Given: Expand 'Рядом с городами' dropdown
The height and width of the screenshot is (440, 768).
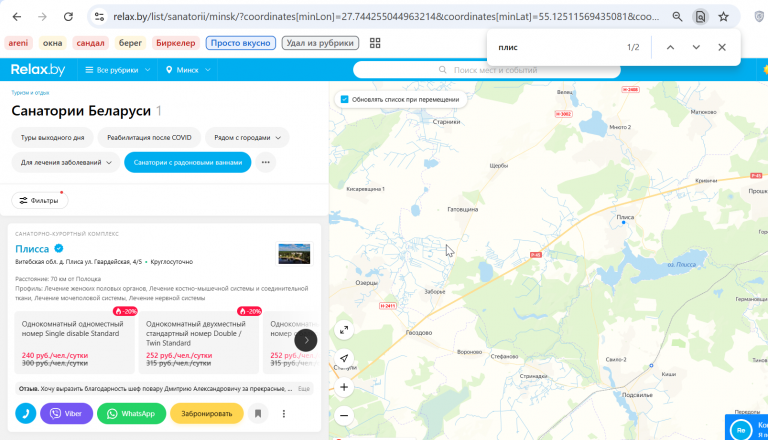Looking at the screenshot, I should pos(247,138).
